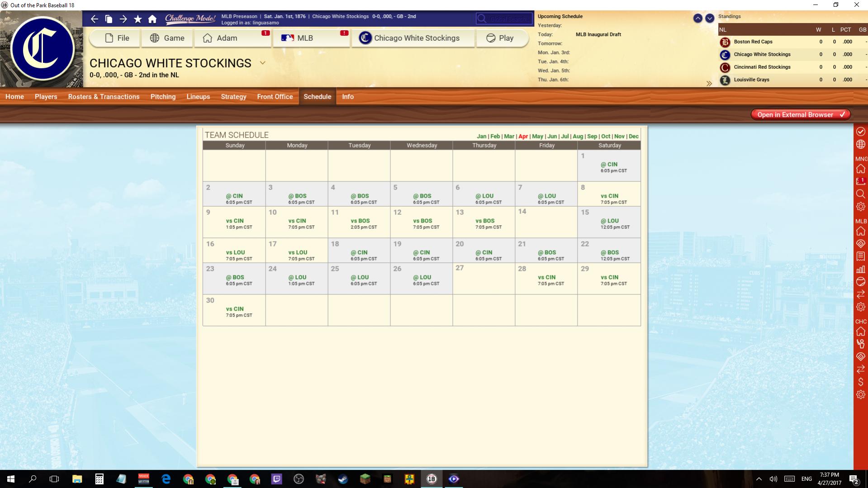Switch to the Players tab
The image size is (868, 488).
46,97
